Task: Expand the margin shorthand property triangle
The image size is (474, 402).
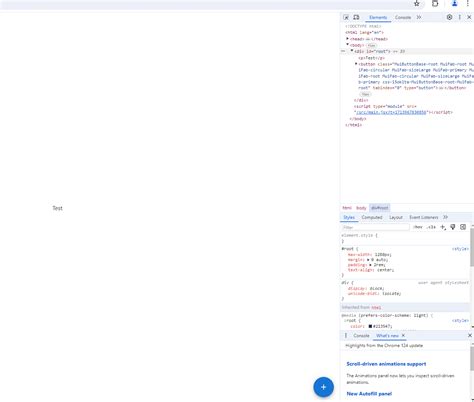Action: 368,260
